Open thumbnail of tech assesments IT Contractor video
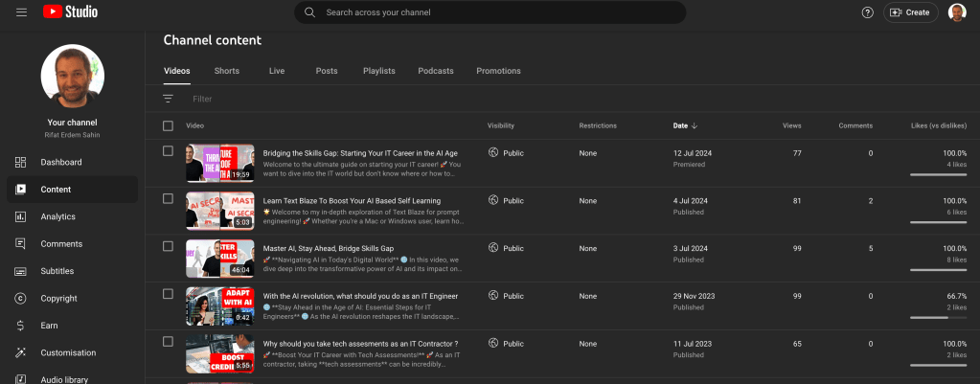The image size is (980, 384). point(220,353)
